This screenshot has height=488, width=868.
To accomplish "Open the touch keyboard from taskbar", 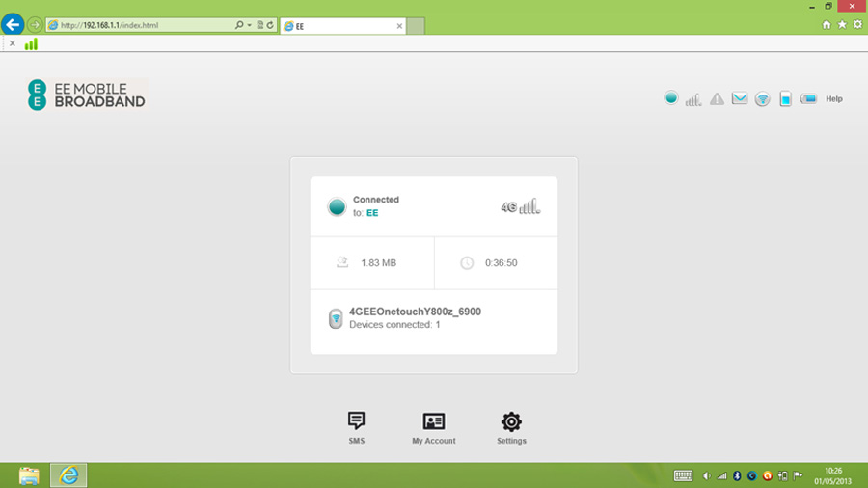I will point(683,475).
